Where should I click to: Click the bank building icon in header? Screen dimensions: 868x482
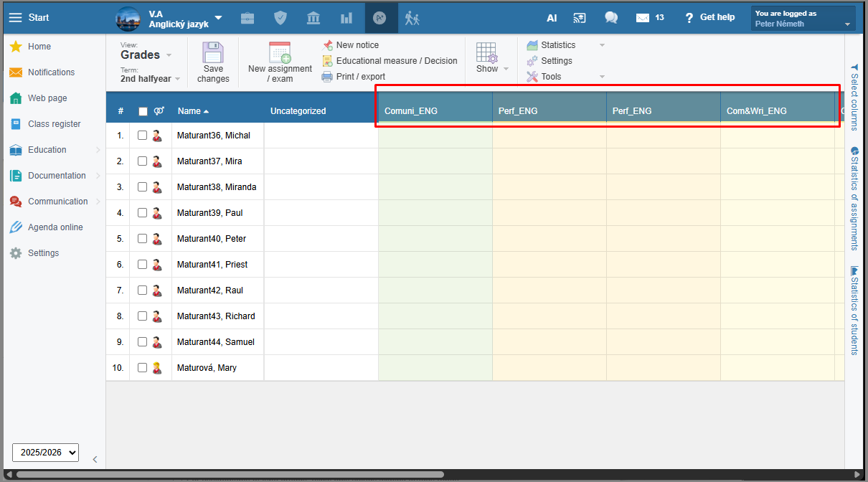tap(313, 18)
